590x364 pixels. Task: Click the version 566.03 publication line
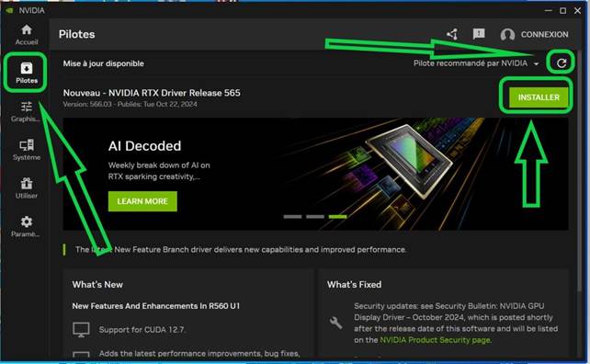point(130,104)
